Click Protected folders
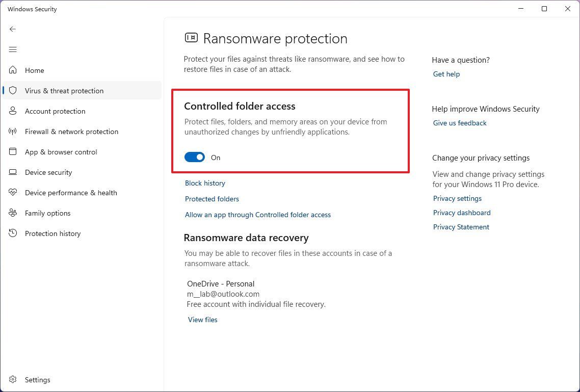The height and width of the screenshot is (392, 580). [x=212, y=199]
